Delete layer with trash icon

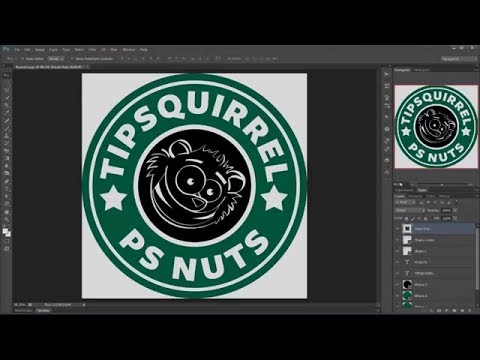(x=470, y=310)
